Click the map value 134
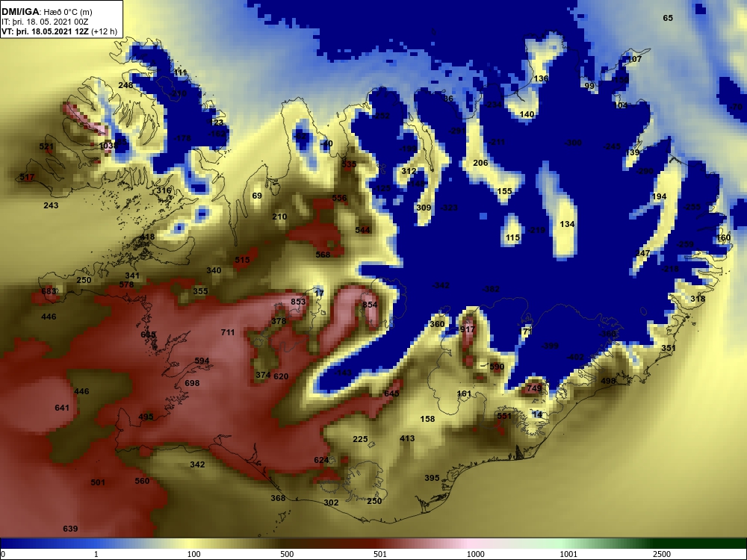The image size is (747, 560). point(568,224)
